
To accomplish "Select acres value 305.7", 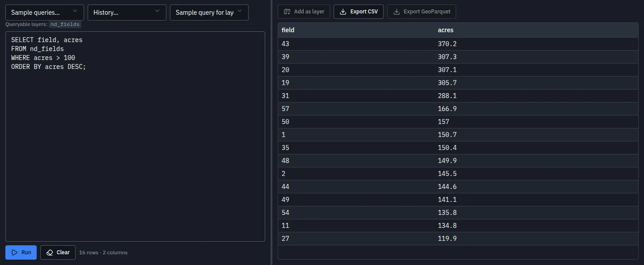I will click(536, 83).
